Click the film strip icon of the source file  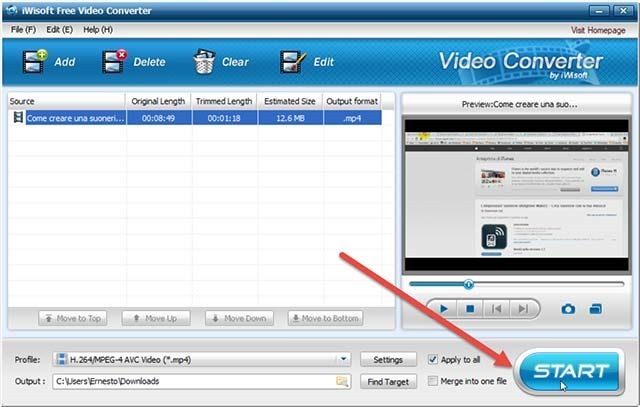click(x=18, y=118)
